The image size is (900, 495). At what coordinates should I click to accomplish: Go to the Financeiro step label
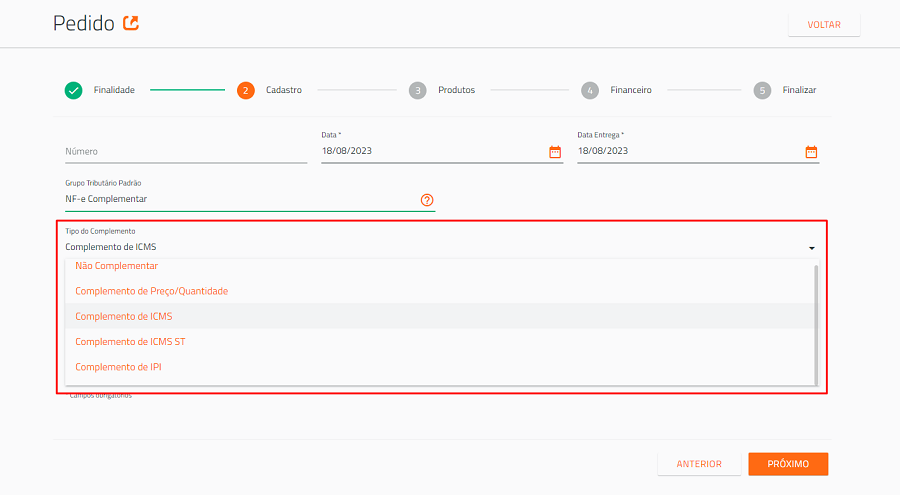point(631,90)
